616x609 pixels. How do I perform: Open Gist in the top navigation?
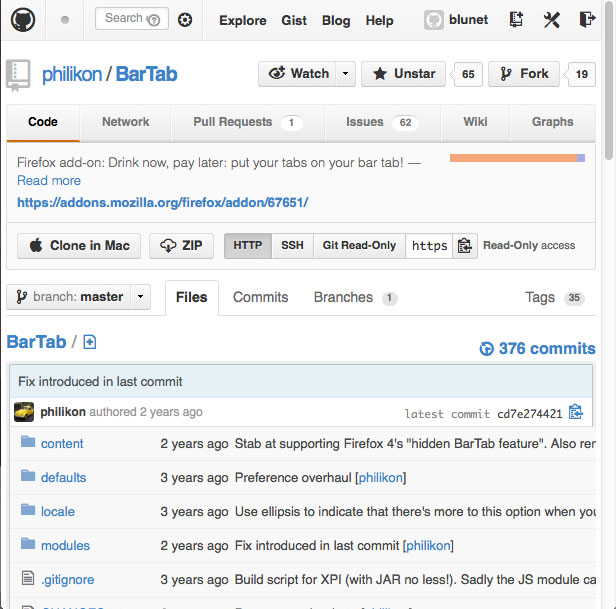294,20
